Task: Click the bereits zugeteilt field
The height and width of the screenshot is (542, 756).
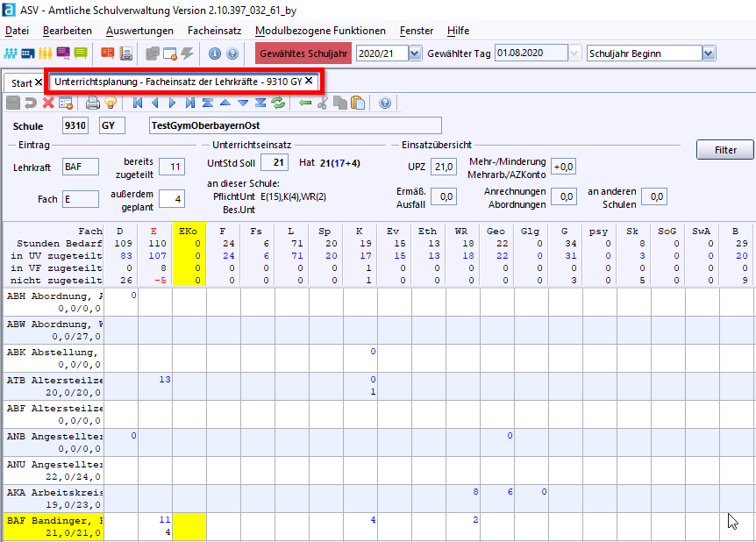Action: click(x=172, y=167)
